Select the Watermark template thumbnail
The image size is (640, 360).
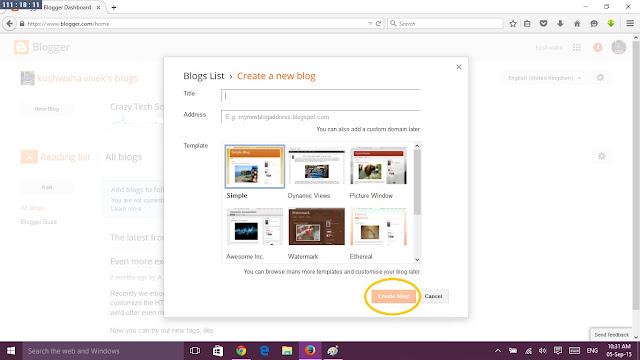pyautogui.click(x=316, y=227)
